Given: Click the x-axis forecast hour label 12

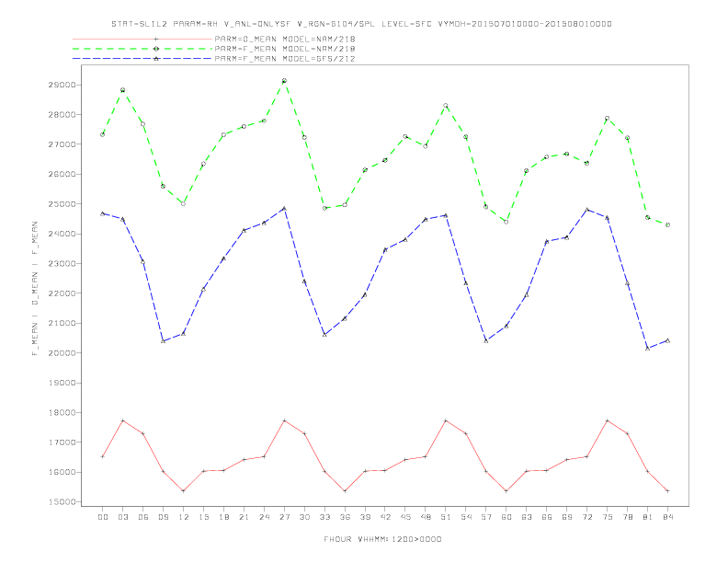Looking at the screenshot, I should [x=184, y=517].
